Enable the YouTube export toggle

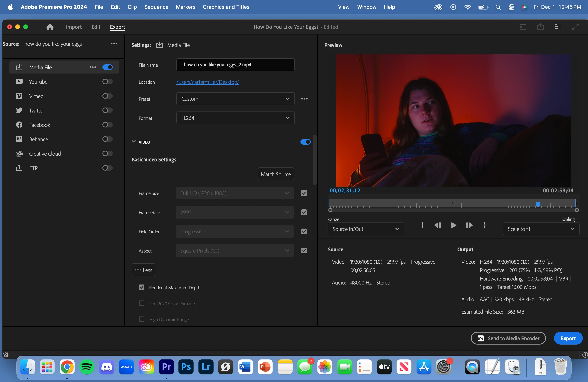[107, 82]
